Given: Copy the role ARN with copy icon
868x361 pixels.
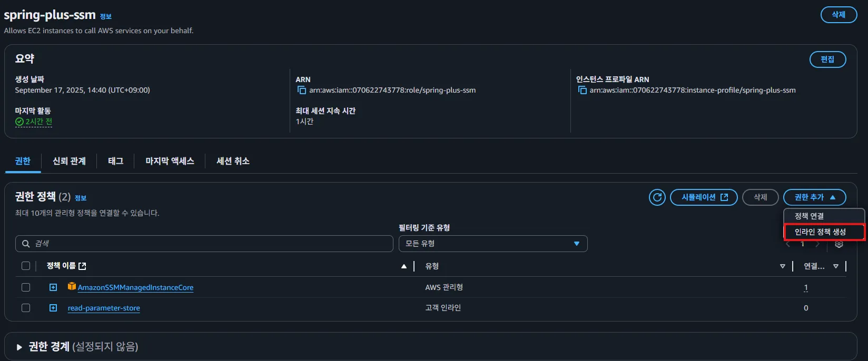Looking at the screenshot, I should tap(302, 91).
